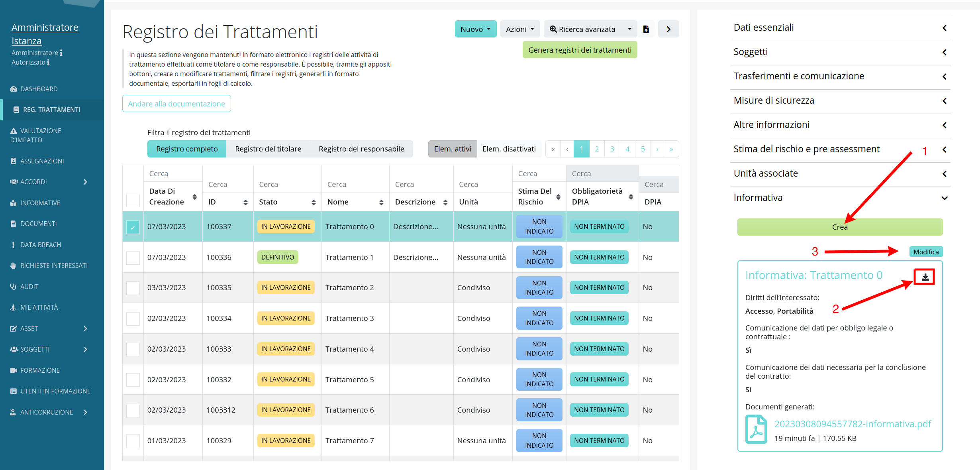Image resolution: width=980 pixels, height=470 pixels.
Task: Check the Trattamento 1 row checkbox
Action: [133, 258]
